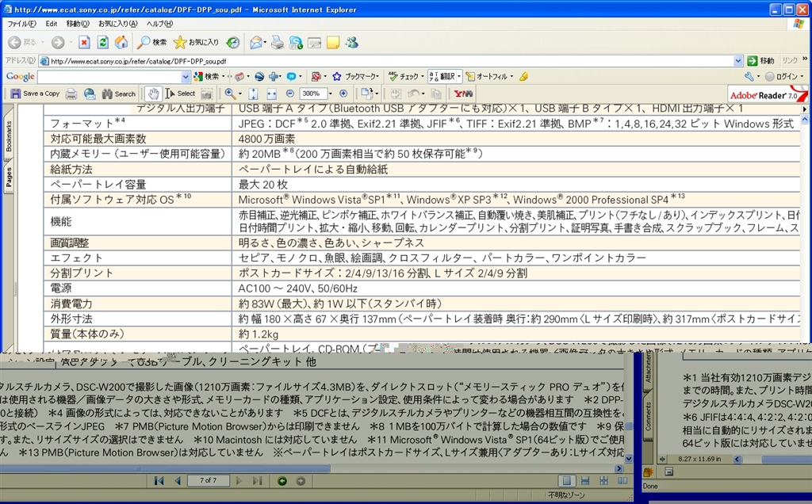Click the Save a Copy button

(35, 94)
